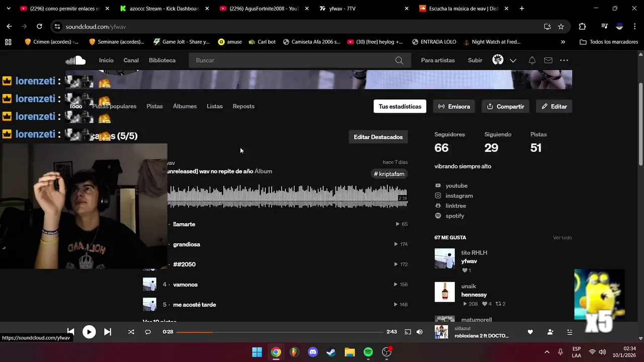Reload the SoundCloud page
644x362 pixels.
click(x=39, y=26)
